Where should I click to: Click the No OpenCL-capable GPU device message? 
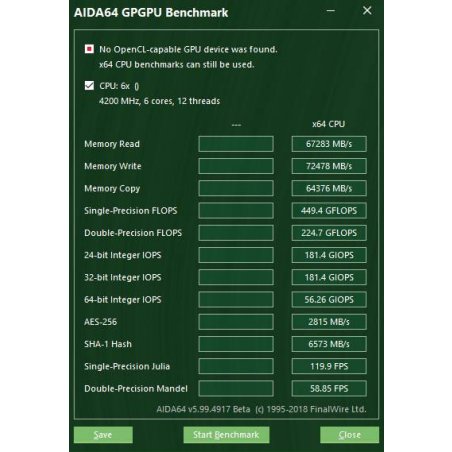[188, 50]
